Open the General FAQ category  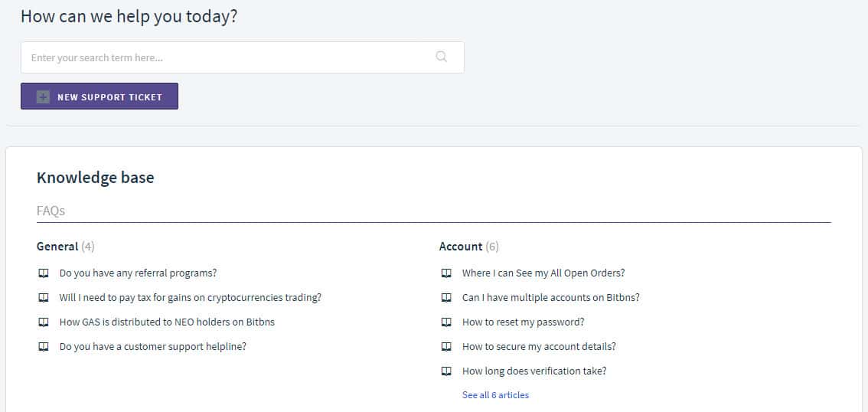pos(57,247)
